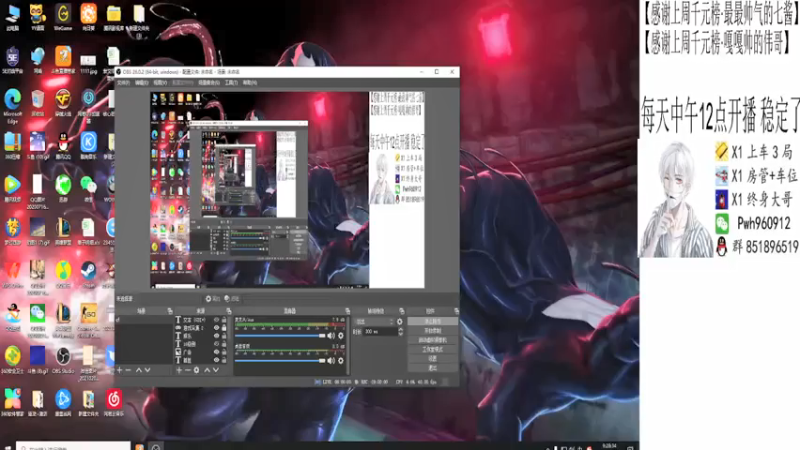Click the Windows taskbar search box

[x=73, y=446]
